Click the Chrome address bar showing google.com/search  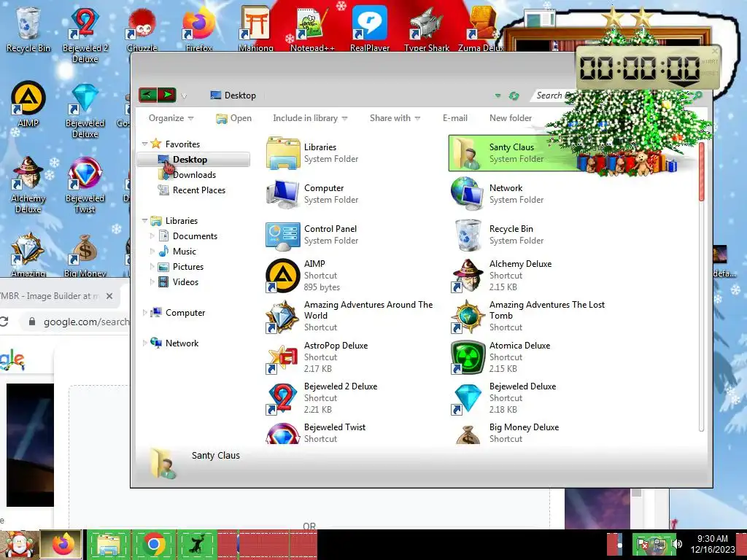pyautogui.click(x=76, y=322)
